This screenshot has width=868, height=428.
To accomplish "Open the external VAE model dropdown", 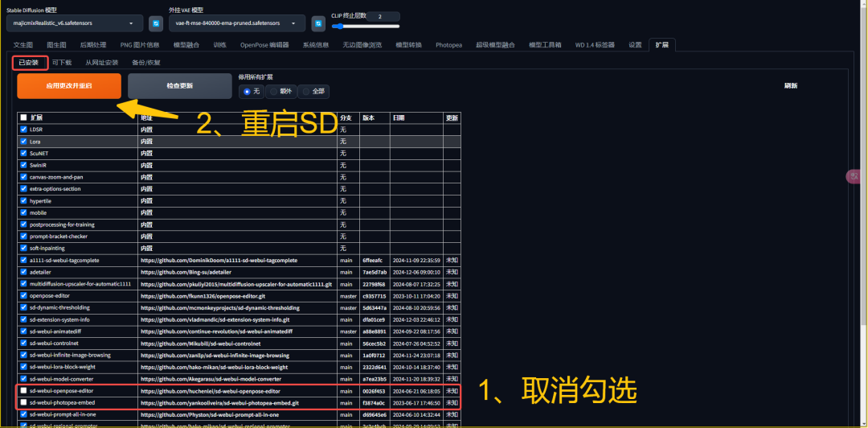I will coord(237,23).
